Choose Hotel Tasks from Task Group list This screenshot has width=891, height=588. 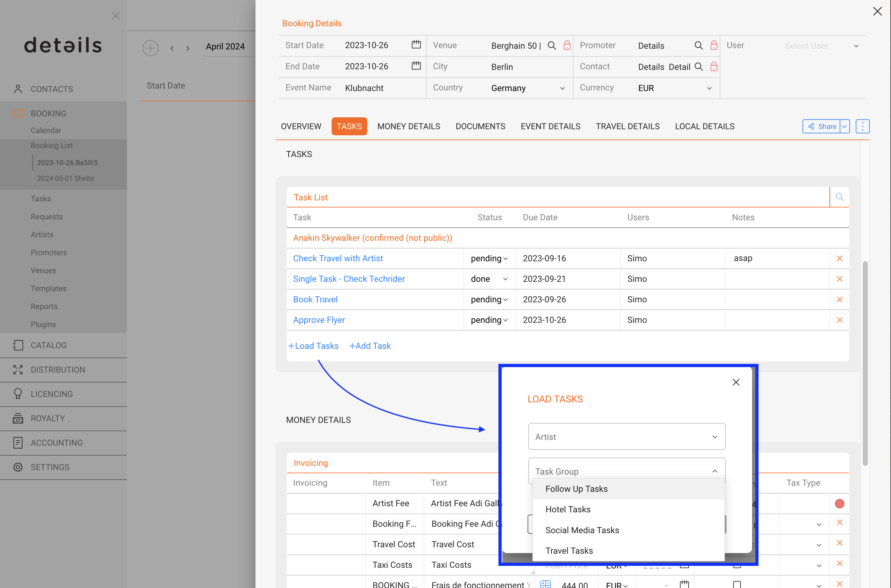(x=568, y=509)
